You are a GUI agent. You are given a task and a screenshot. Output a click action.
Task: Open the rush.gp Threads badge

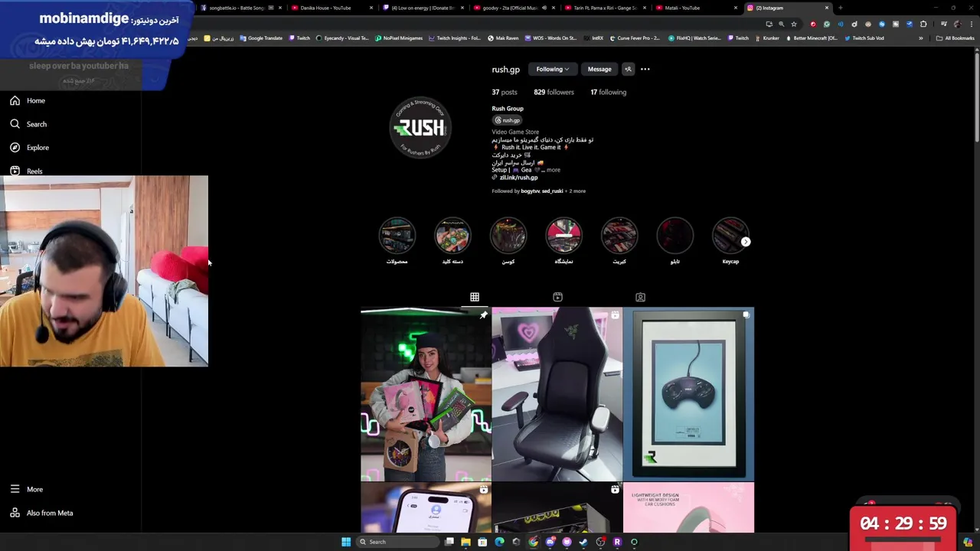508,120
